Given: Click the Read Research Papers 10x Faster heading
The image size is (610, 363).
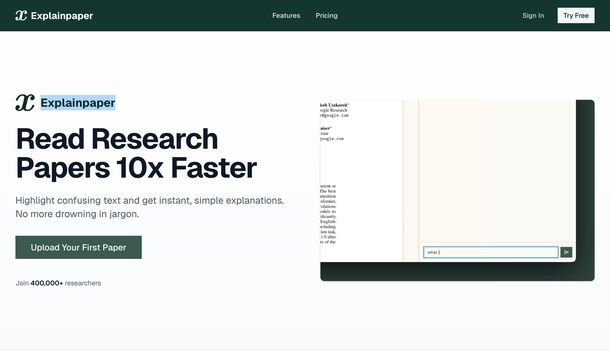Looking at the screenshot, I should [136, 153].
